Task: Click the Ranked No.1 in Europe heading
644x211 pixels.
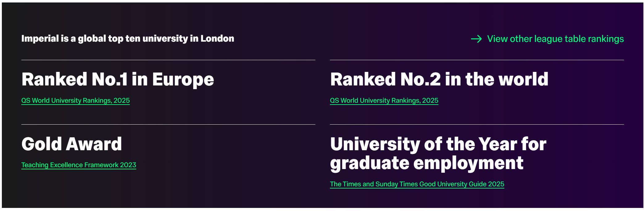Action: [118, 79]
